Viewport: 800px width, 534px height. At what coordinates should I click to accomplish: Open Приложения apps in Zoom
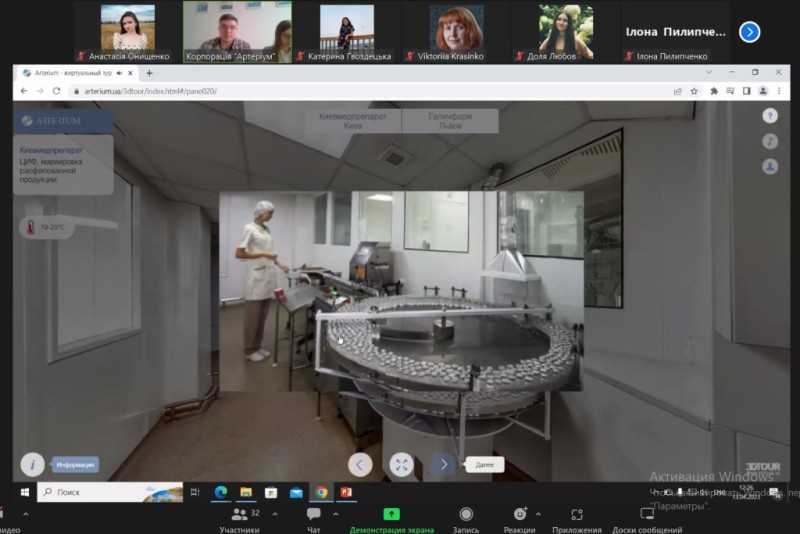point(577,520)
